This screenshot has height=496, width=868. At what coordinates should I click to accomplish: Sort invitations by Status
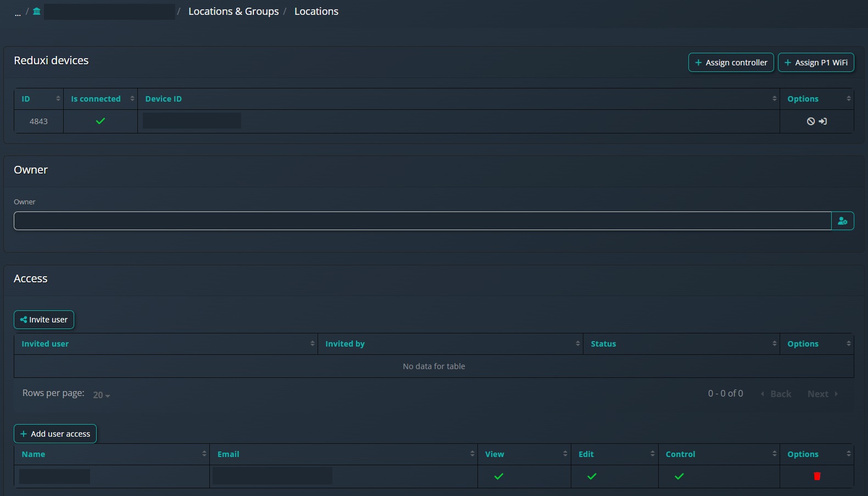[x=682, y=344]
